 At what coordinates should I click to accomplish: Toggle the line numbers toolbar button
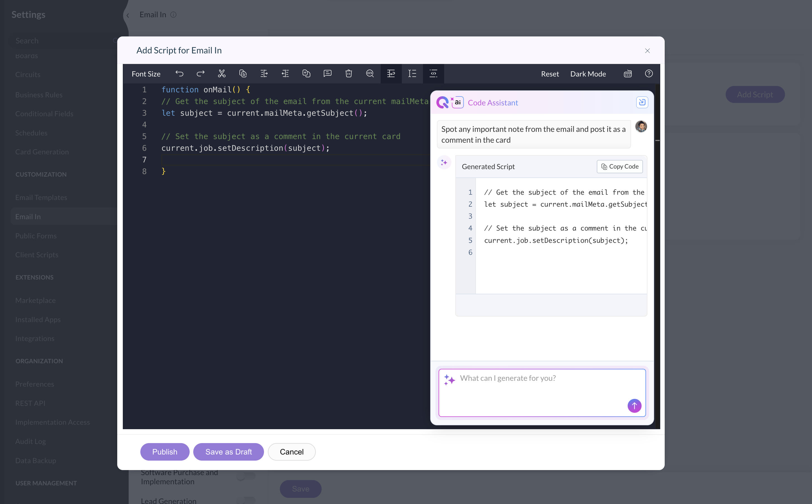pos(412,74)
